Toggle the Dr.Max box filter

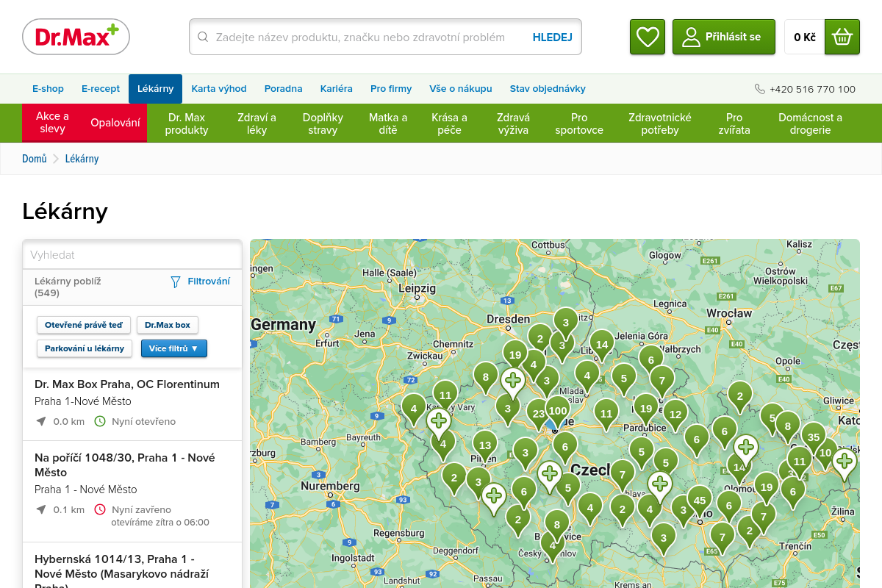[167, 325]
